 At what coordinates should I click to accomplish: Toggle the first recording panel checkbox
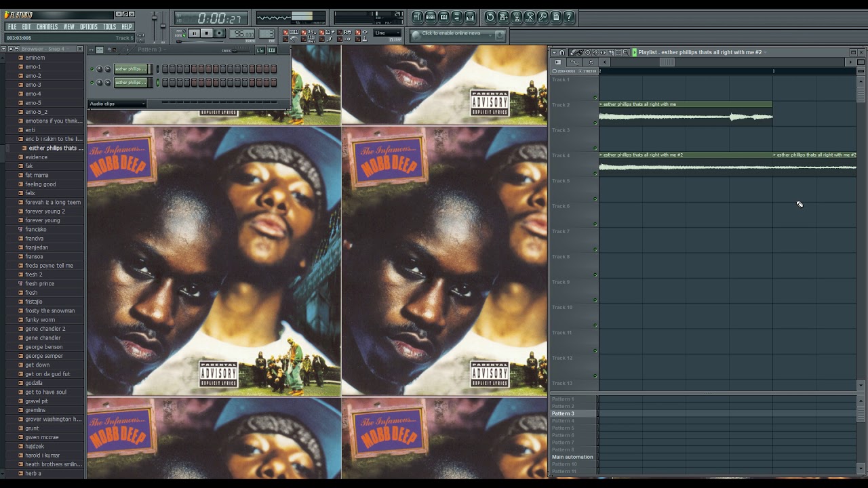tap(285, 32)
